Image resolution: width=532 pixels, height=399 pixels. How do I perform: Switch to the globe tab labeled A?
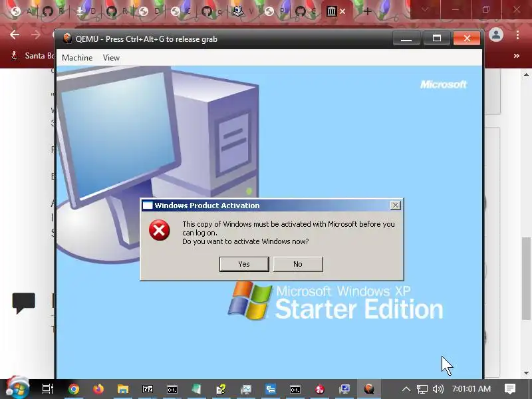coord(21,11)
